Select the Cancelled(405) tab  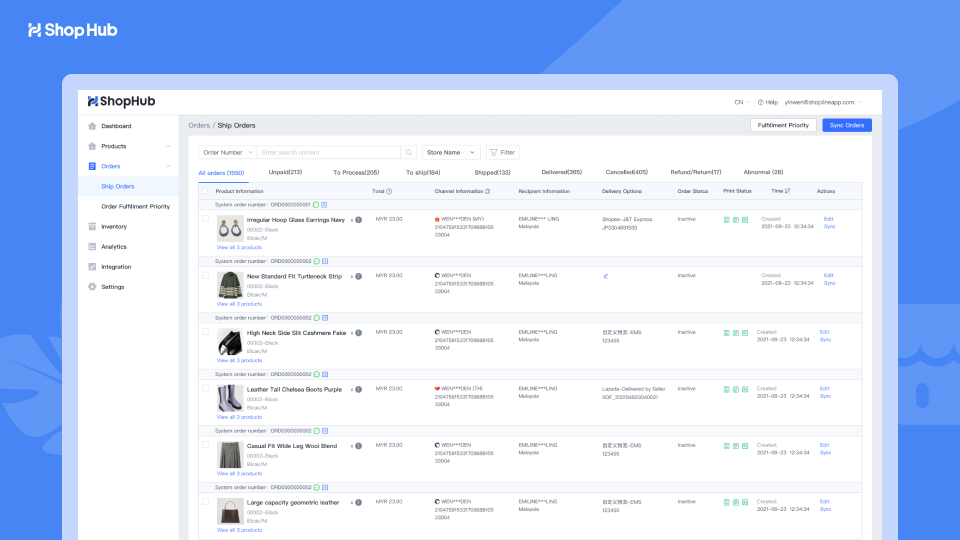coord(626,172)
